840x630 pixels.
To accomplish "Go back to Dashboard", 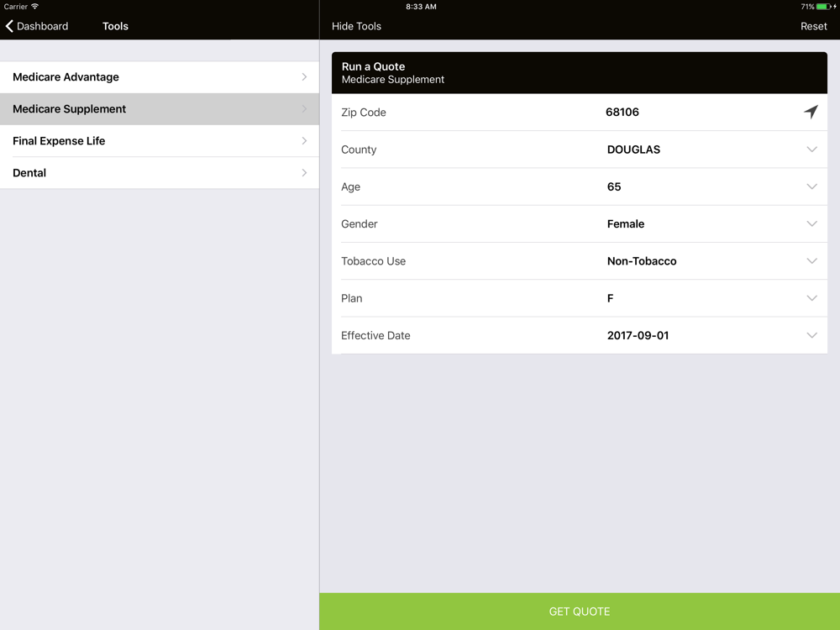I will pos(37,26).
